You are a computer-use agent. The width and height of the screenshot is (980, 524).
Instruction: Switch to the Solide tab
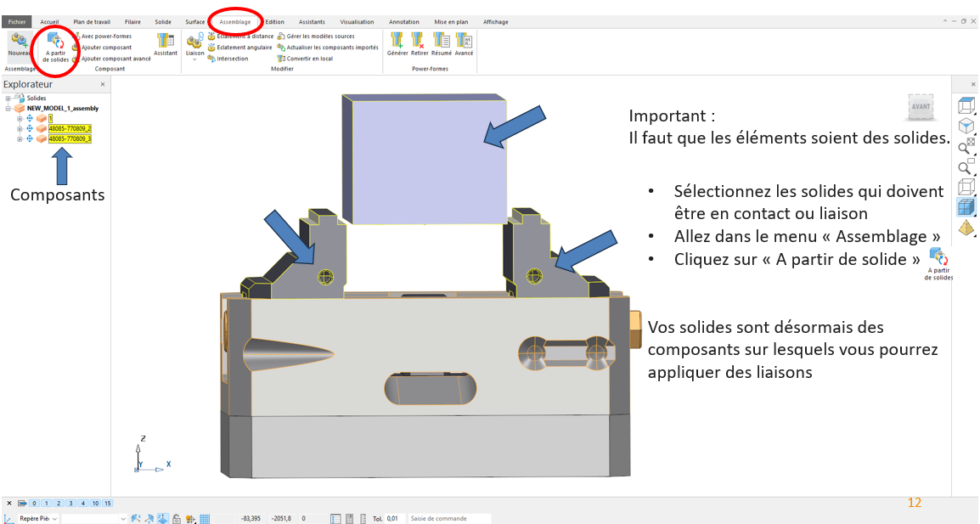click(163, 22)
